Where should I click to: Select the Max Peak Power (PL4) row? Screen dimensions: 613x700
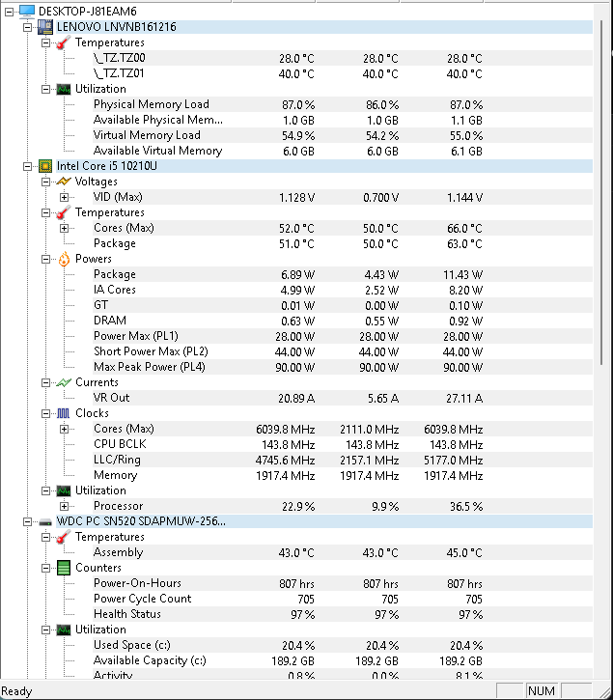(342, 367)
